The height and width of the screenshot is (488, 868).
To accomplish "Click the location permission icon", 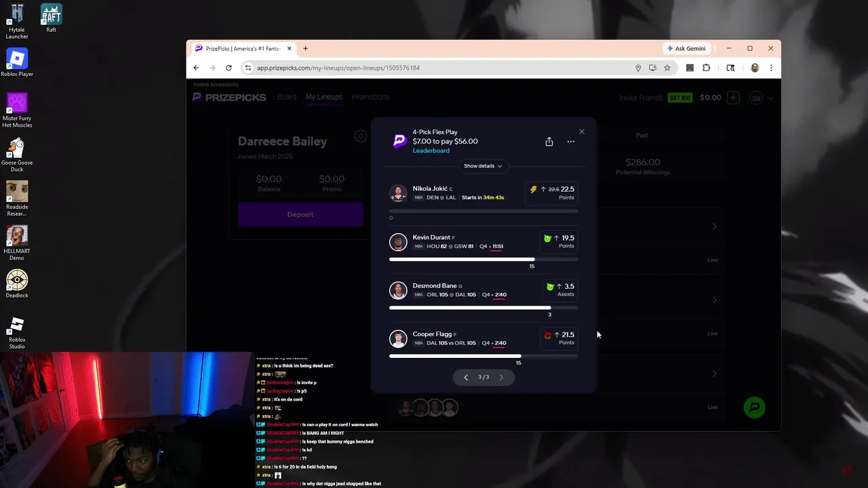I will (x=638, y=68).
